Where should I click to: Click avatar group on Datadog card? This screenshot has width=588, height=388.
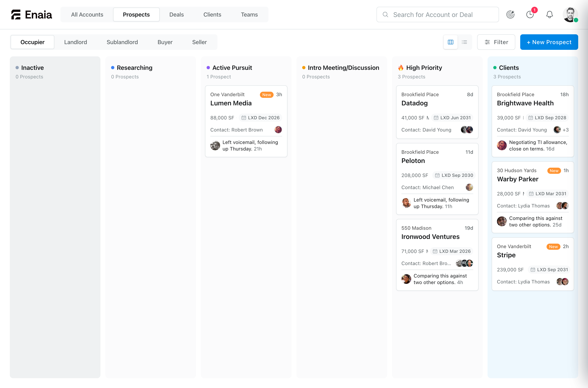467,130
